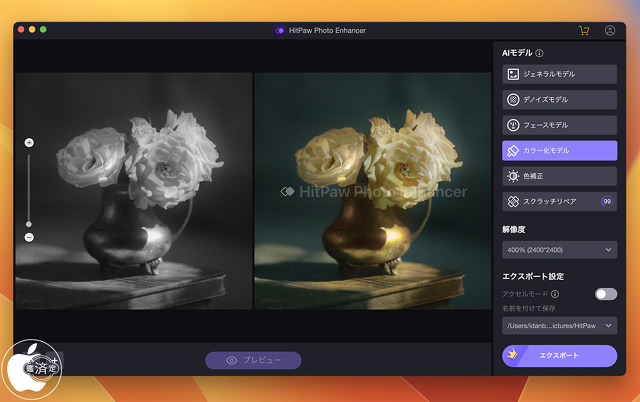The height and width of the screenshot is (402, 640).
Task: Choose the デノイズモデル option
Action: click(x=559, y=100)
